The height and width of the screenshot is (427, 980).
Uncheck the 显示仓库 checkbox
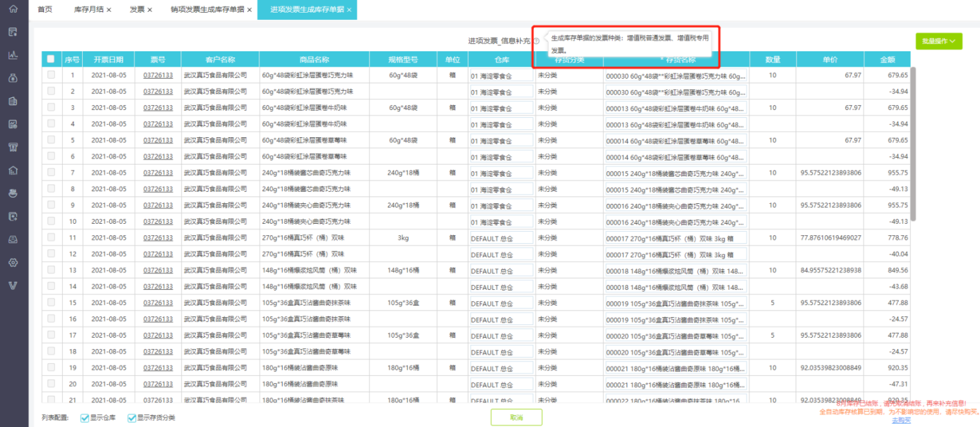coord(85,418)
